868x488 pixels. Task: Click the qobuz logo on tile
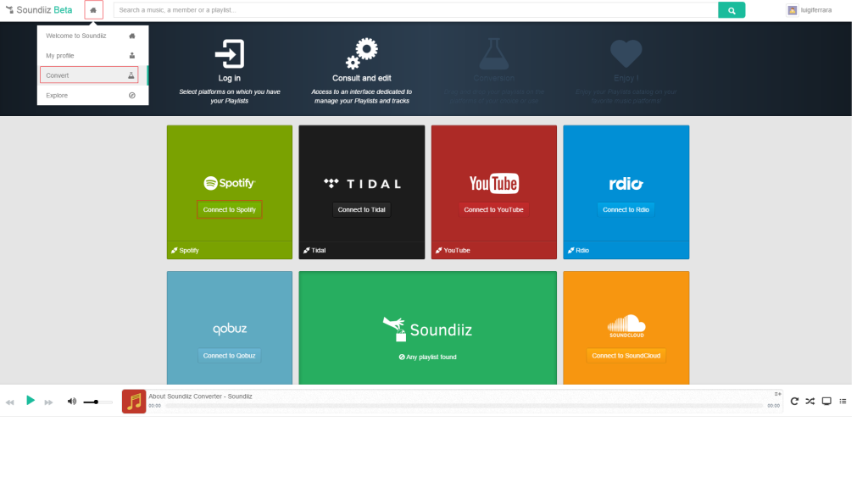pyautogui.click(x=230, y=329)
